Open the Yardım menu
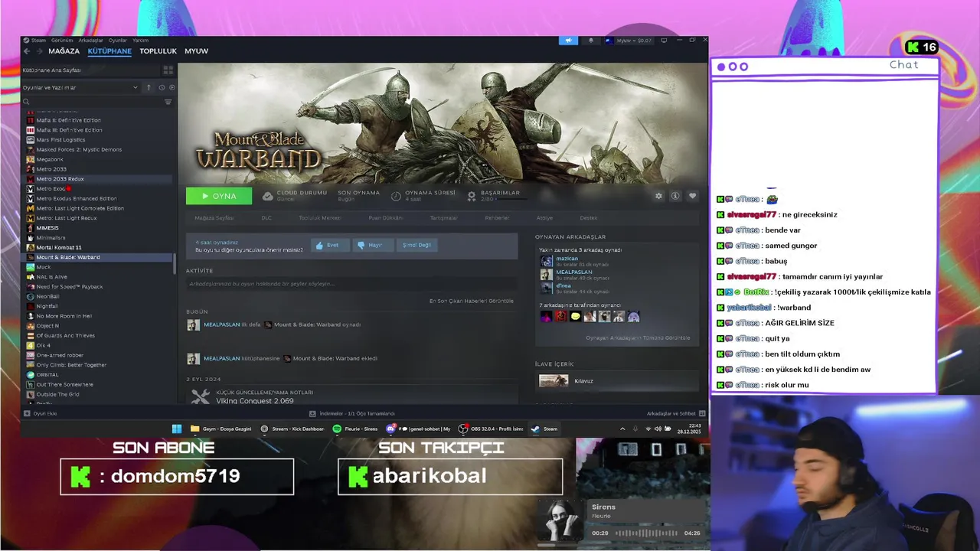This screenshot has width=980, height=551. tap(140, 41)
